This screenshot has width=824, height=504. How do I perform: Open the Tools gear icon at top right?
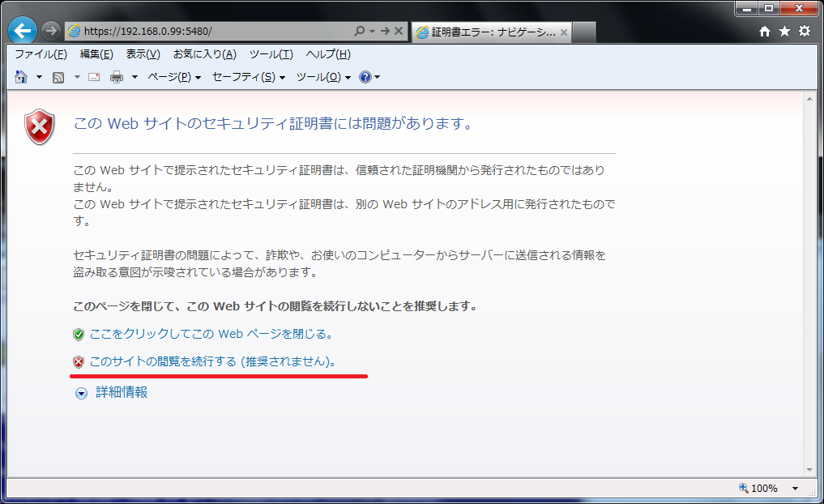coord(804,31)
